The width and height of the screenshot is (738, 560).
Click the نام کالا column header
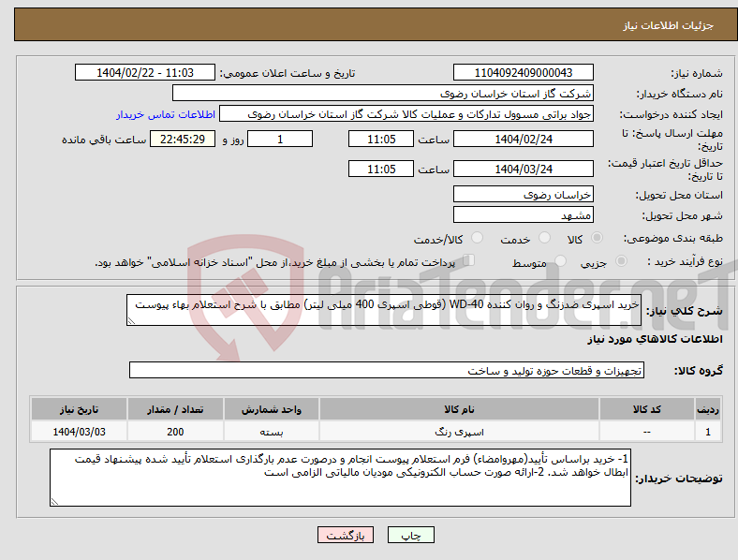[x=459, y=409]
